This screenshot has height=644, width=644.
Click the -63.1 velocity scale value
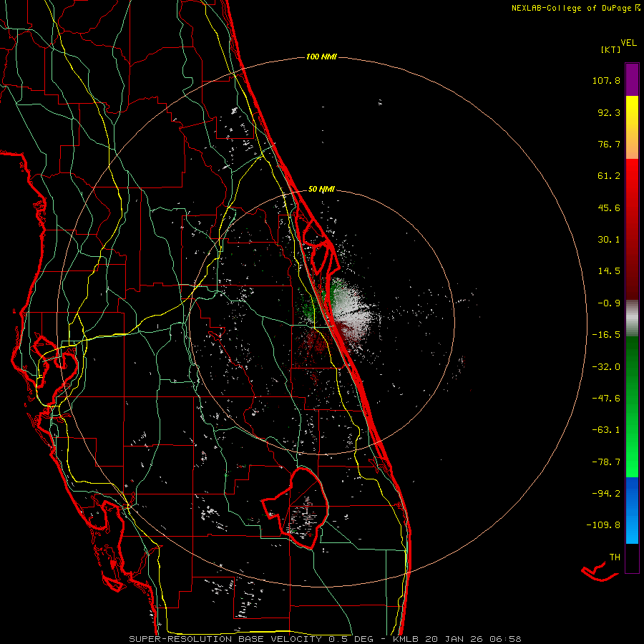pyautogui.click(x=606, y=430)
